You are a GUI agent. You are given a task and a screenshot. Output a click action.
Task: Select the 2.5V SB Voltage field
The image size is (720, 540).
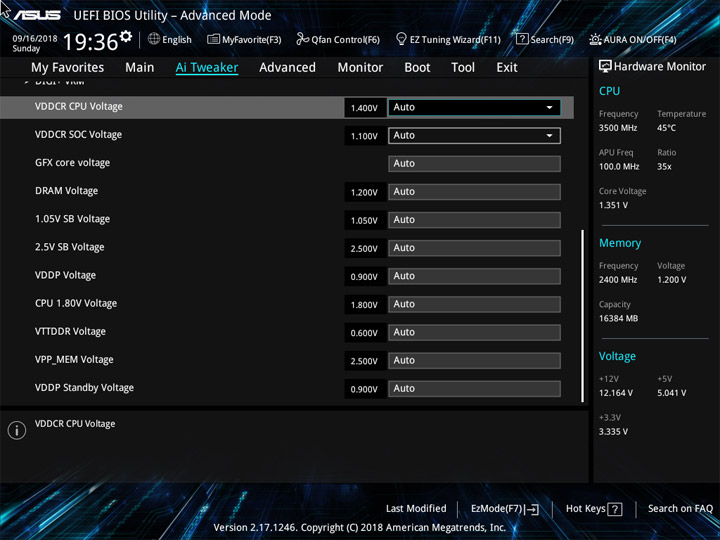tap(474, 248)
